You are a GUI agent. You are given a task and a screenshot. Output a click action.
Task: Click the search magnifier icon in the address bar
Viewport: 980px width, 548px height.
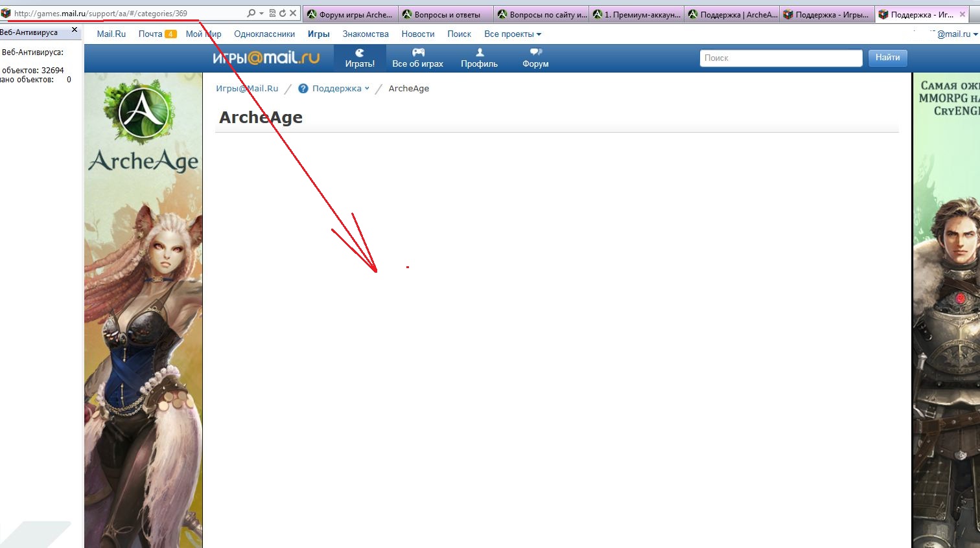point(251,13)
